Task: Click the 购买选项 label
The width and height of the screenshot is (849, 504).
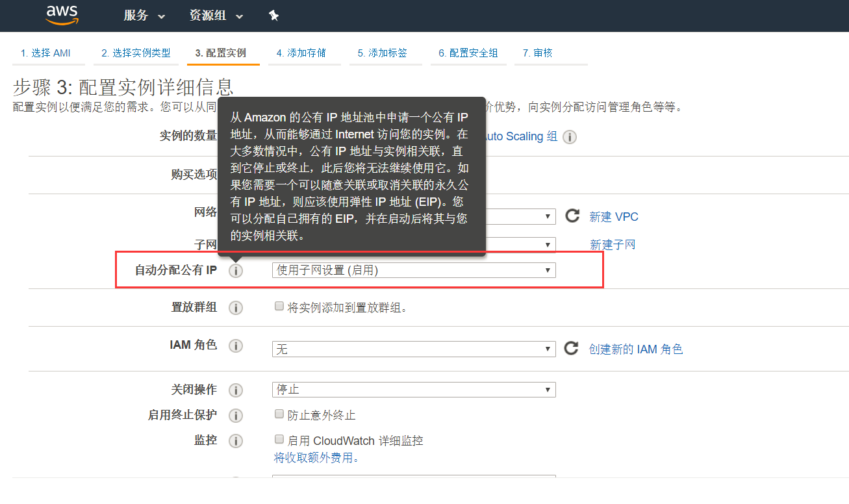Action: click(194, 175)
